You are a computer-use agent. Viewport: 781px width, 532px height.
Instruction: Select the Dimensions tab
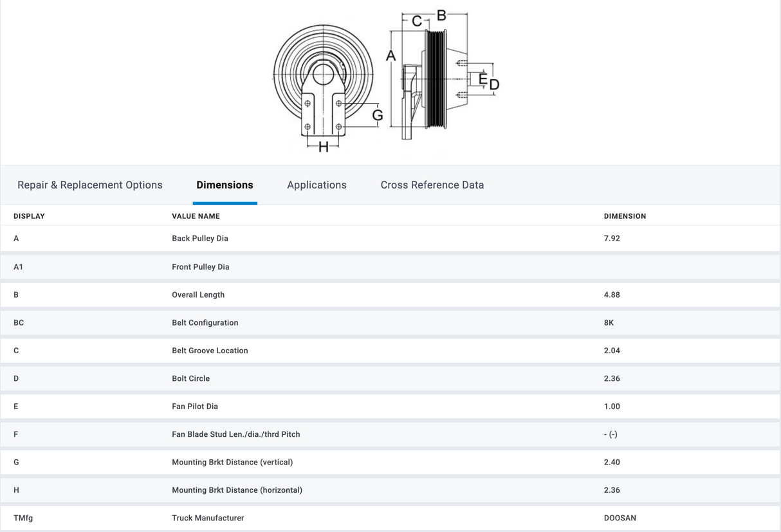tap(225, 185)
